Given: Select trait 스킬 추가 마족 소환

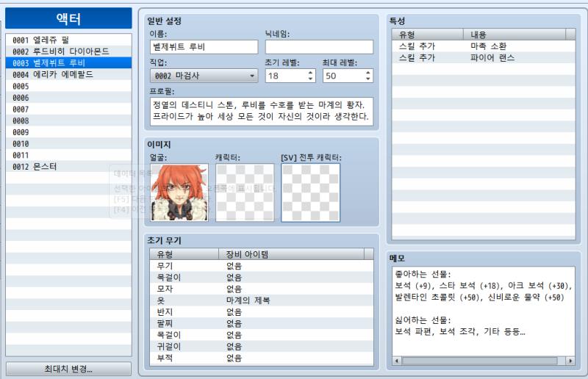Looking at the screenshot, I should coord(484,46).
